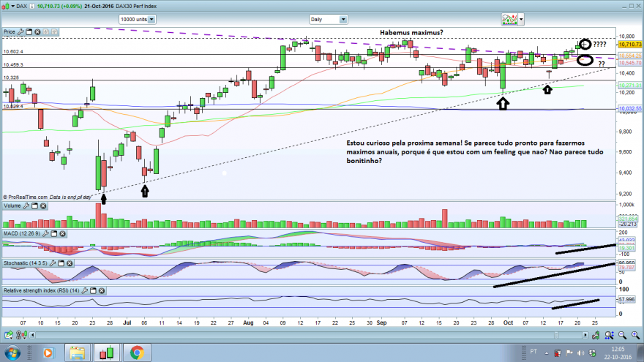Click the scrollbar right arrow
The height and width of the screenshot is (362, 644).
coord(585,336)
